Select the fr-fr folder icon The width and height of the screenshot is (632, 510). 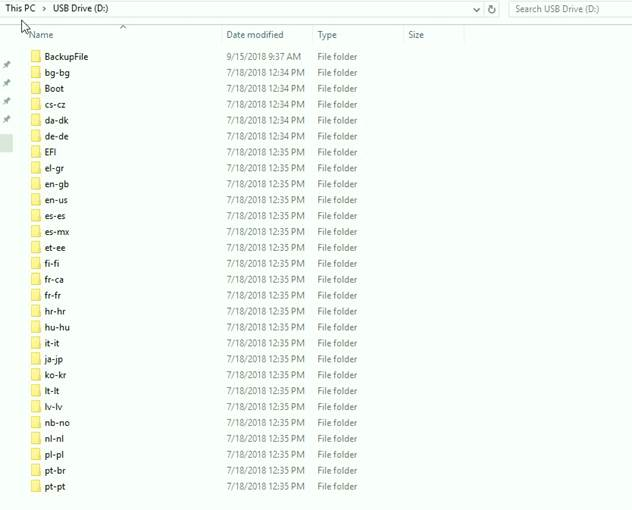(x=36, y=296)
